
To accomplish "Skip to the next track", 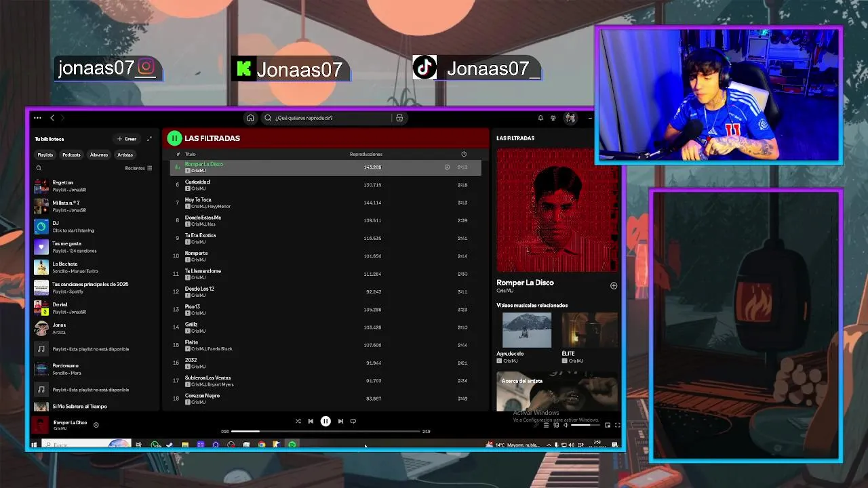I will point(340,421).
